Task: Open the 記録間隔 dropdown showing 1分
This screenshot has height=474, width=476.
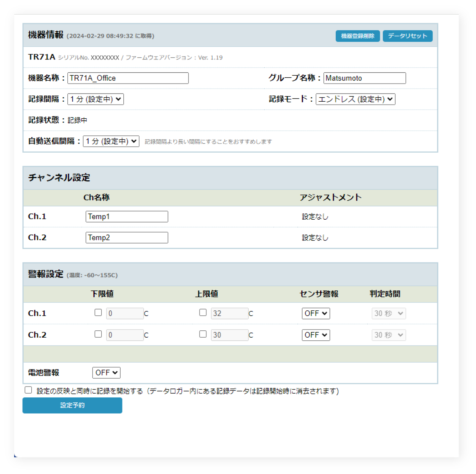Action: 96,99
